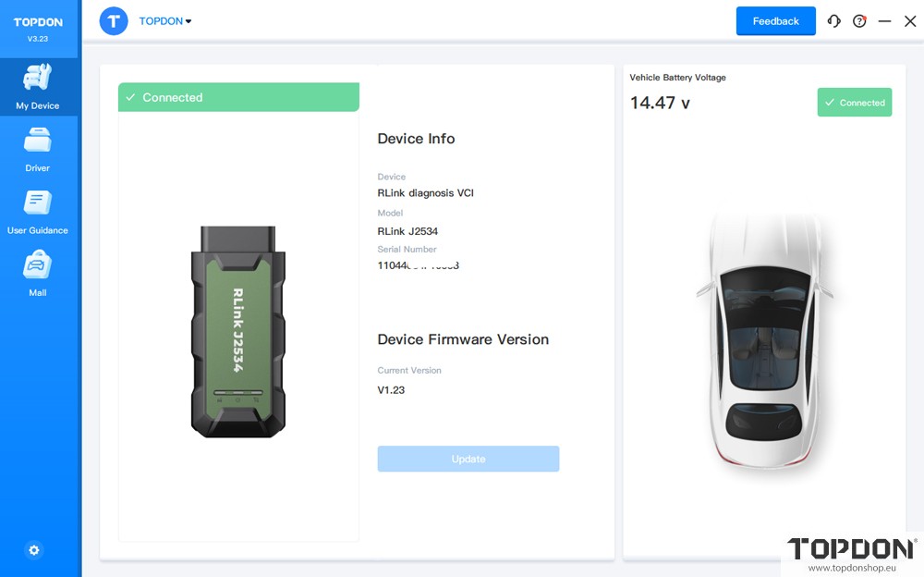Viewport: 924px width, 577px height.
Task: Click the 14.47 v battery voltage reading
Action: pyautogui.click(x=660, y=103)
